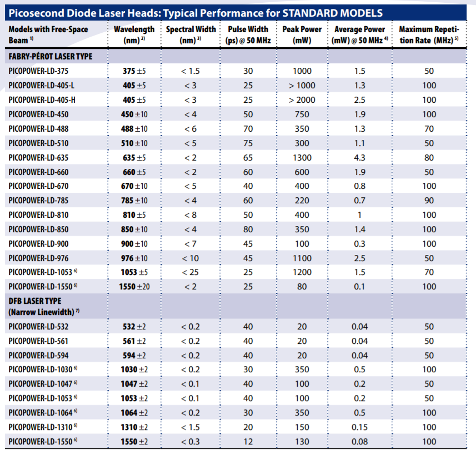The width and height of the screenshot is (476, 450).
Task: Select model name PICOPOWER-LD-561
Action: coord(38,341)
